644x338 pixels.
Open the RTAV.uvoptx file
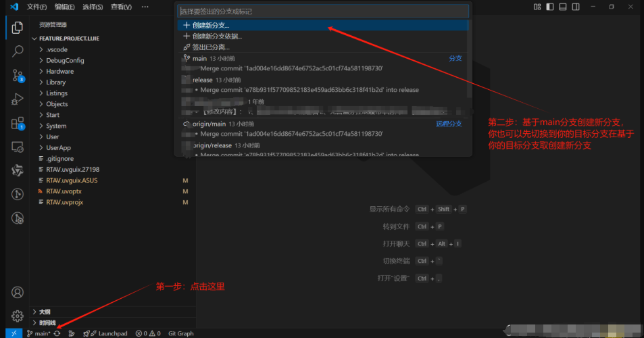(113, 191)
